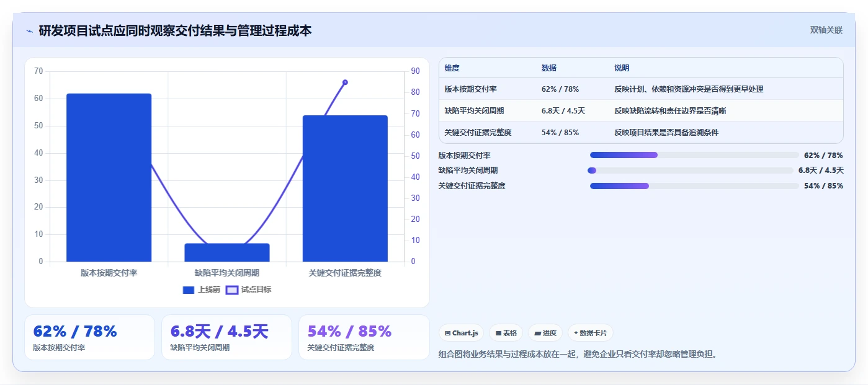Image resolution: width=868 pixels, height=385 pixels.
Task: Click the 关键交付证据完整度 cell in the table
Action: point(478,133)
